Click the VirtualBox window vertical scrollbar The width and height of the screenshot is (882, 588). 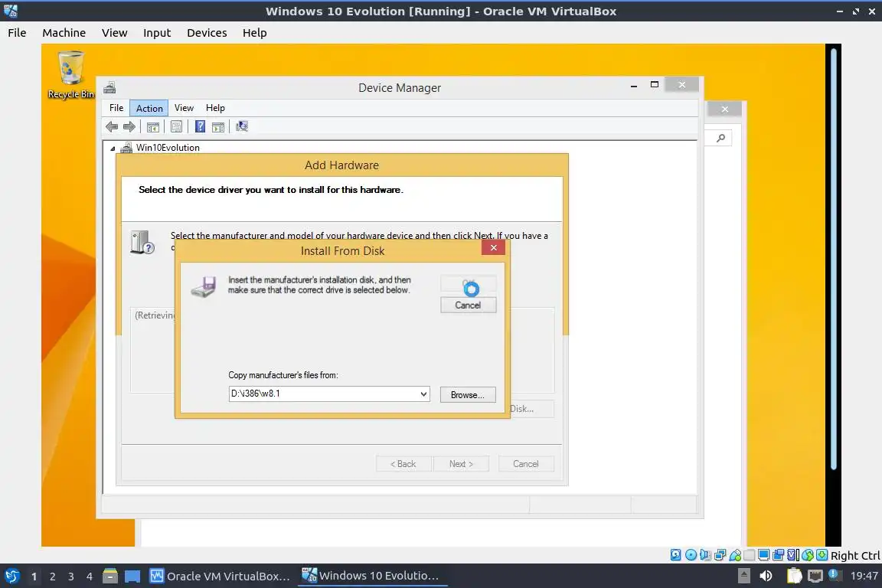(834, 259)
